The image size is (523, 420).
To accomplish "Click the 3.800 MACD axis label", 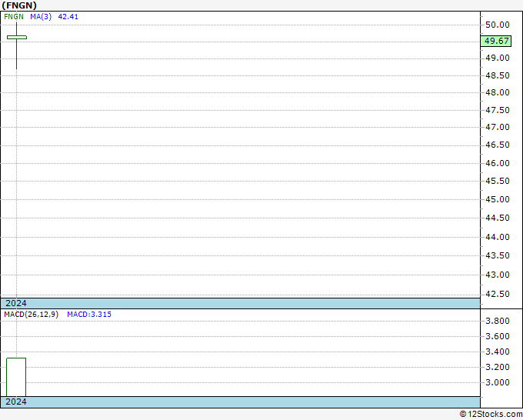I will [498, 321].
